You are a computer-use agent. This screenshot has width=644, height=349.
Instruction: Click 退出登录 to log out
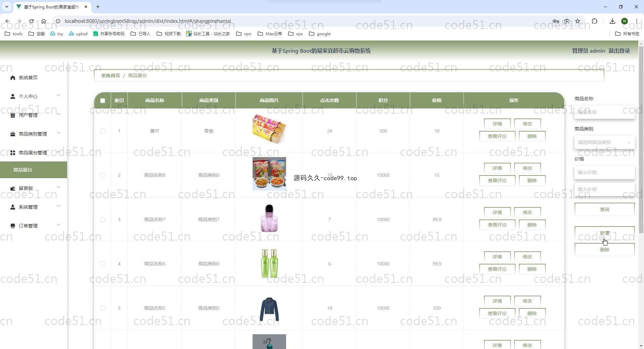pyautogui.click(x=619, y=51)
